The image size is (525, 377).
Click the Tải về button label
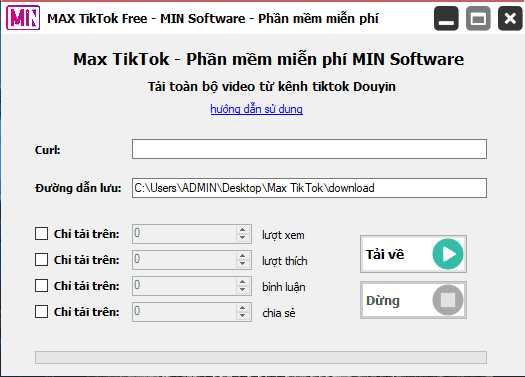click(385, 254)
